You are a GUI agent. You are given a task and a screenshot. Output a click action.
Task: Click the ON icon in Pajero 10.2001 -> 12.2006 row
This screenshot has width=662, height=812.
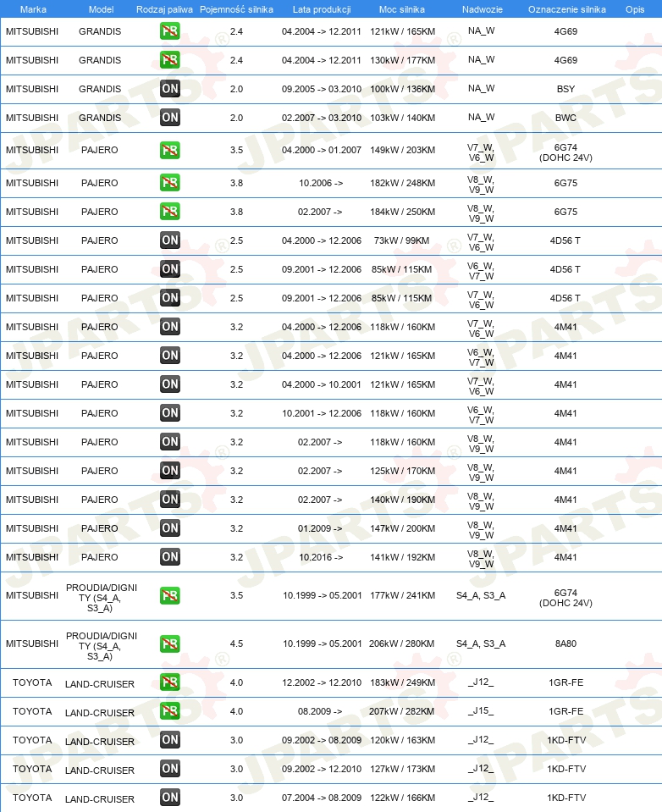[170, 413]
